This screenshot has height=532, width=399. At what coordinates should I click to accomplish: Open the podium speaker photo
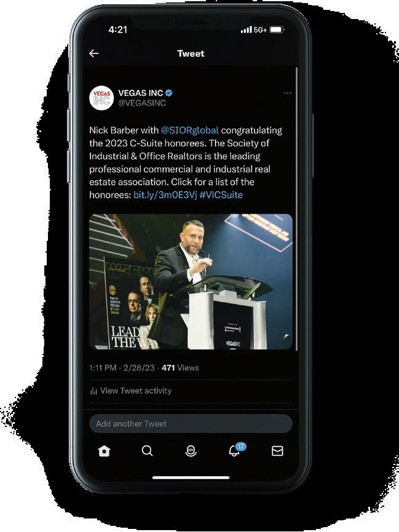click(x=191, y=281)
